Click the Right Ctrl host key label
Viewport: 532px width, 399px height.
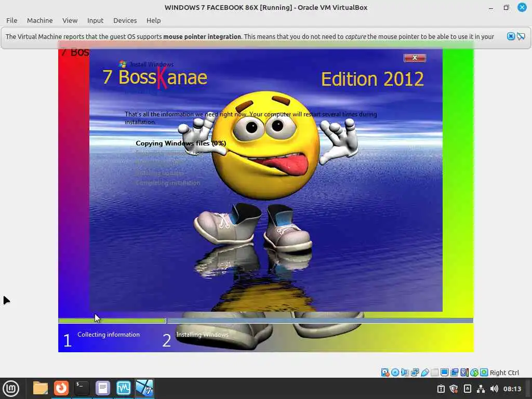[504, 373]
